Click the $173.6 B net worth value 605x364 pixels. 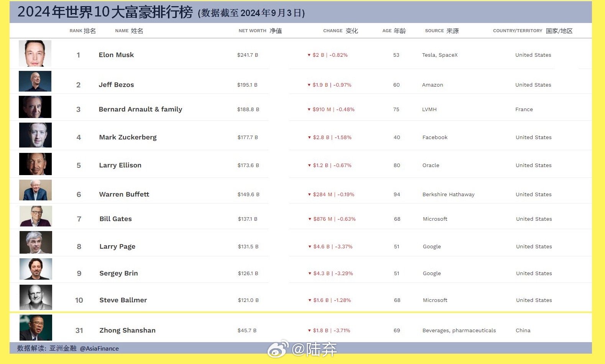click(248, 166)
